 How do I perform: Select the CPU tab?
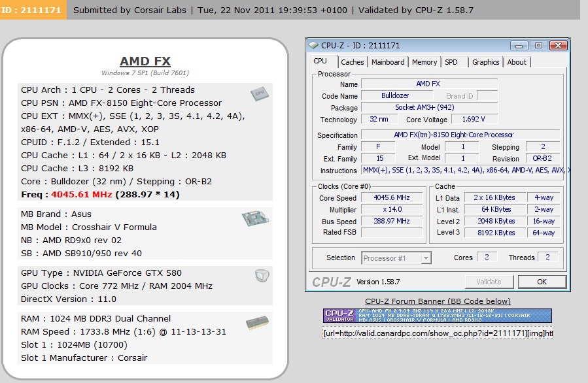point(320,61)
